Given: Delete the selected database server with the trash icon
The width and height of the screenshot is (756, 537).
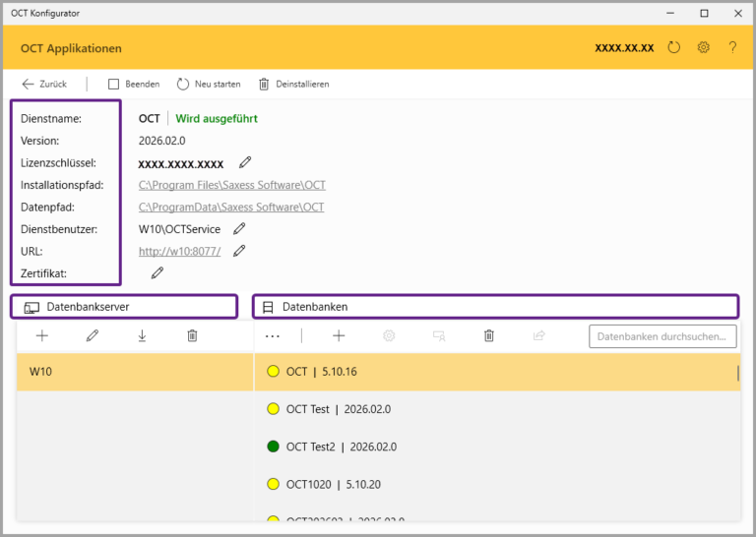Looking at the screenshot, I should click(192, 336).
